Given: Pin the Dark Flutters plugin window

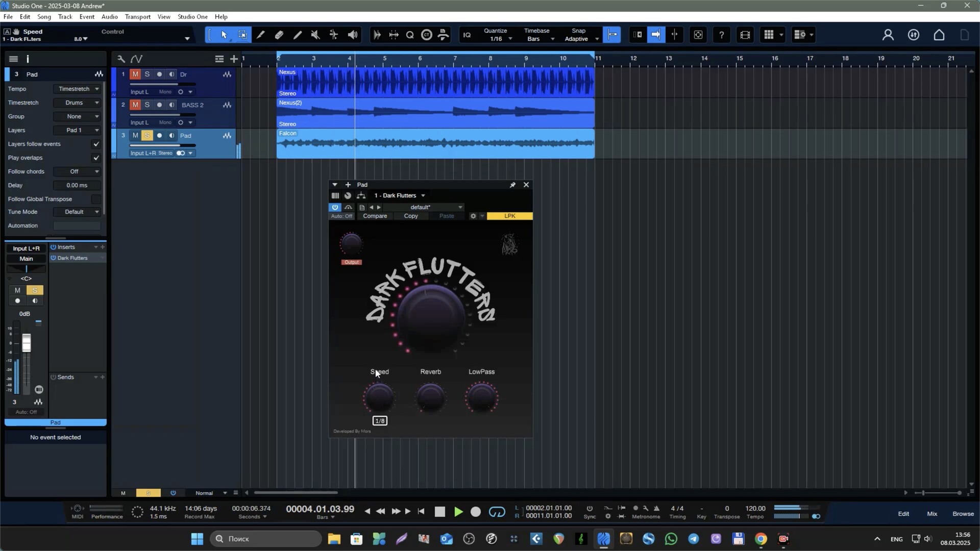Looking at the screenshot, I should 512,185.
